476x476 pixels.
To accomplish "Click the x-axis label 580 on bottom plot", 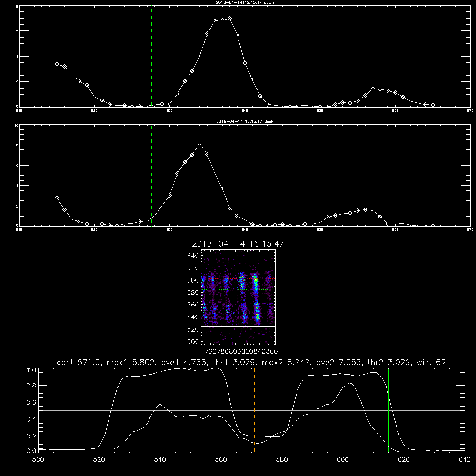I will [x=282, y=460].
